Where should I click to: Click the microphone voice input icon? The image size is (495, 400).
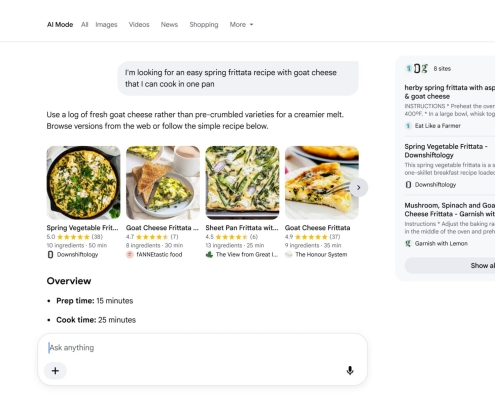(350, 370)
